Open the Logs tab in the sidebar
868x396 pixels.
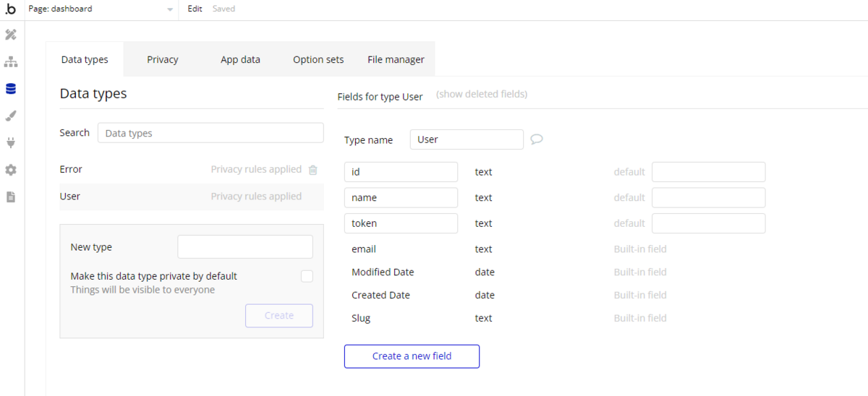(x=11, y=197)
